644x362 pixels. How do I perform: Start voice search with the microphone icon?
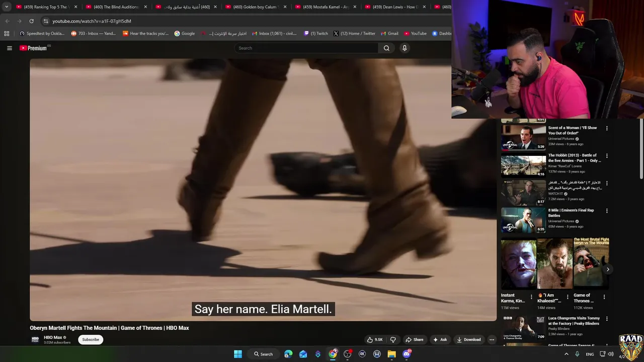(405, 48)
